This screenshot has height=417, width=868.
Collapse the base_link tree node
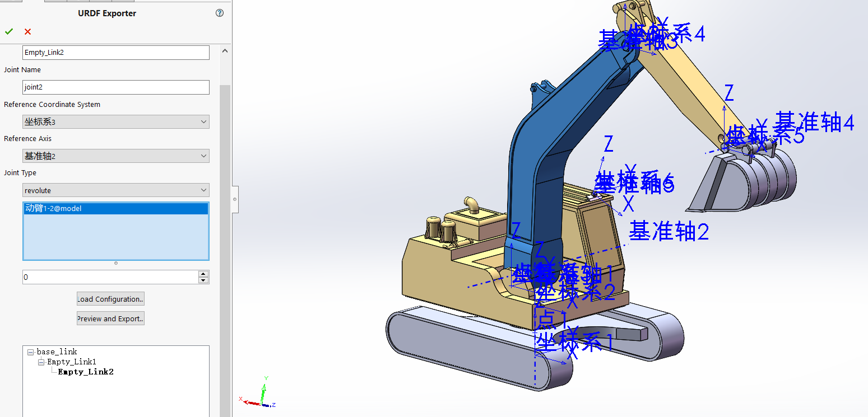tap(30, 352)
